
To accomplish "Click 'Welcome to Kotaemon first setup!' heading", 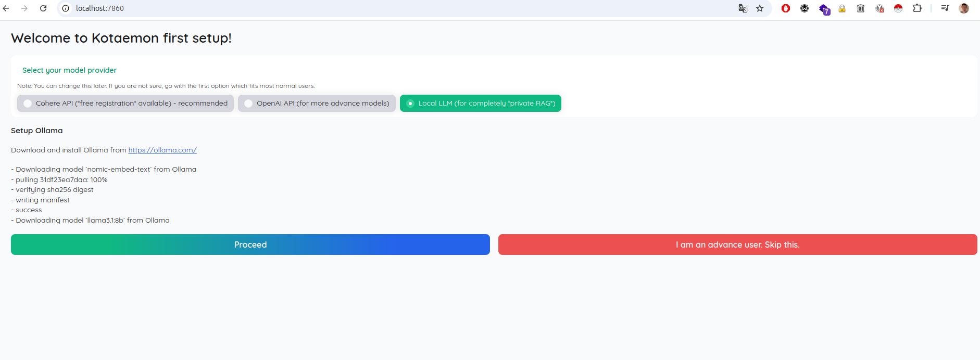I will tap(121, 38).
